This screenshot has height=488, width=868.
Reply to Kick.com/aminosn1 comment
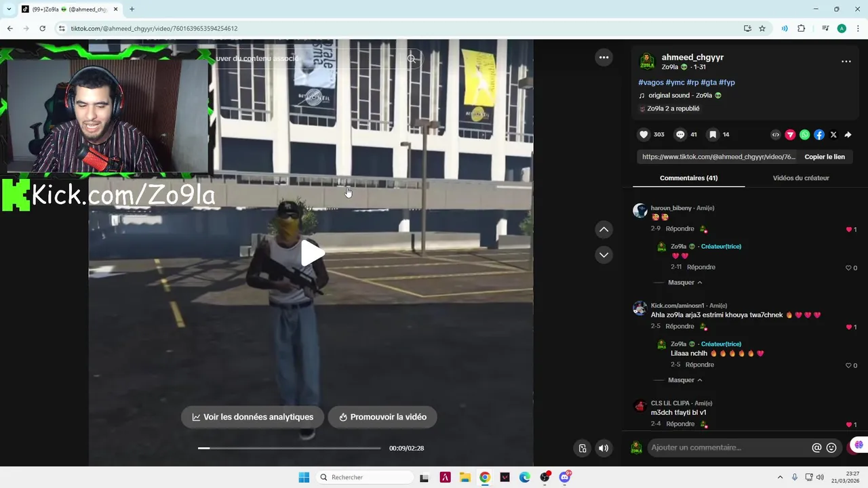pos(679,327)
